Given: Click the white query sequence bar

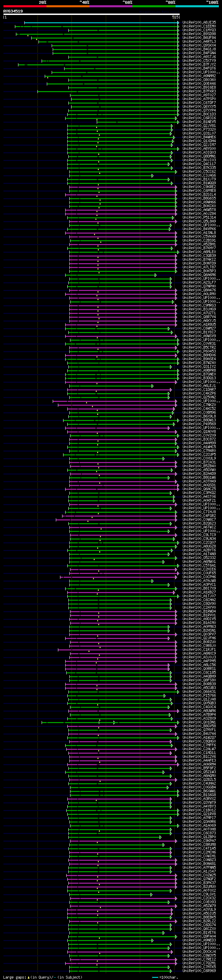Looking at the screenshot, I should click(92, 15).
